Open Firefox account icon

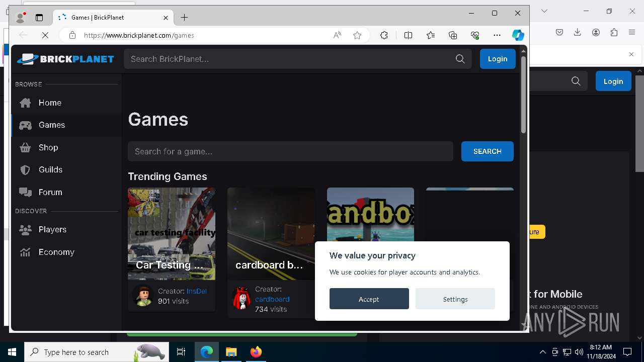tap(596, 32)
